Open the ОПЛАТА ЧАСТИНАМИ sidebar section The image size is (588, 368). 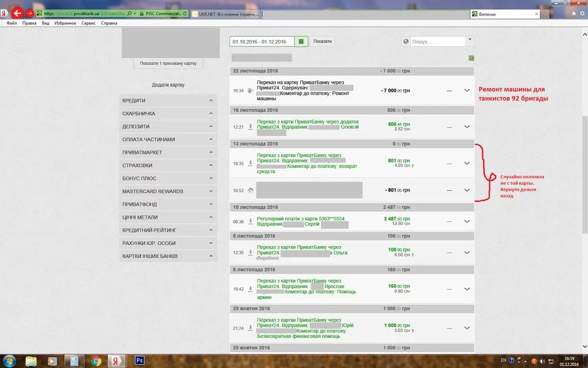click(168, 140)
